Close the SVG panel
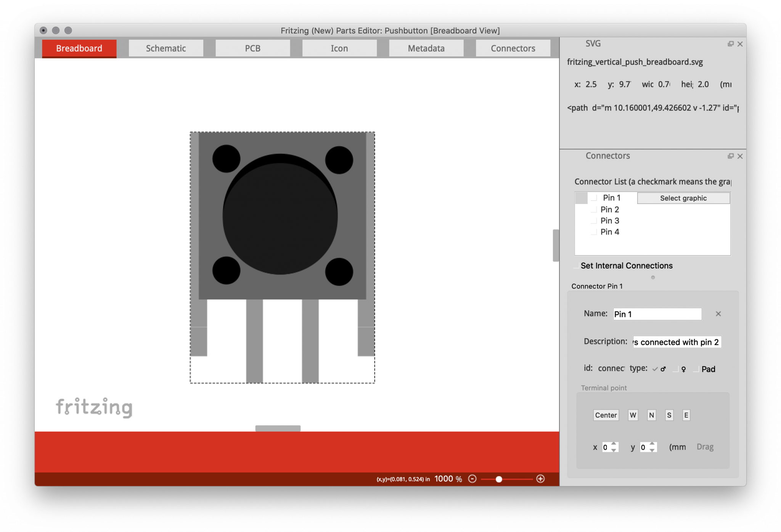Screen dimensions: 781x532 coord(740,44)
